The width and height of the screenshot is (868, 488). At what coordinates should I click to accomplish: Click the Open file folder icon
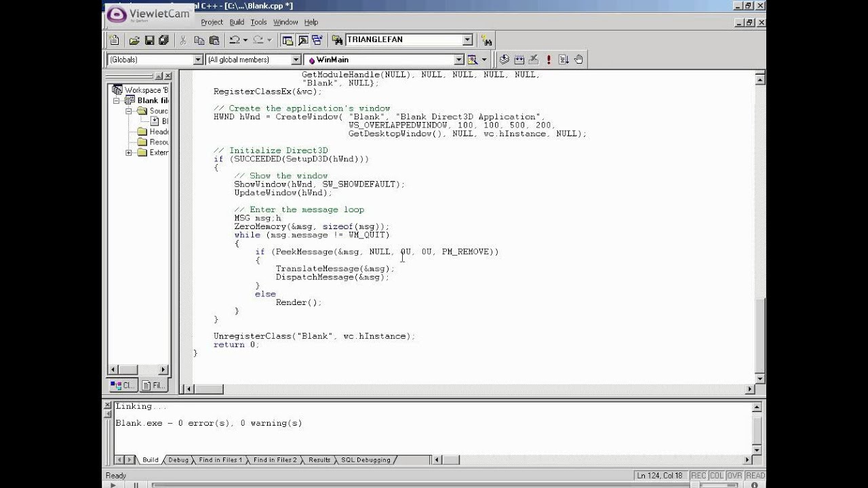pyautogui.click(x=134, y=40)
